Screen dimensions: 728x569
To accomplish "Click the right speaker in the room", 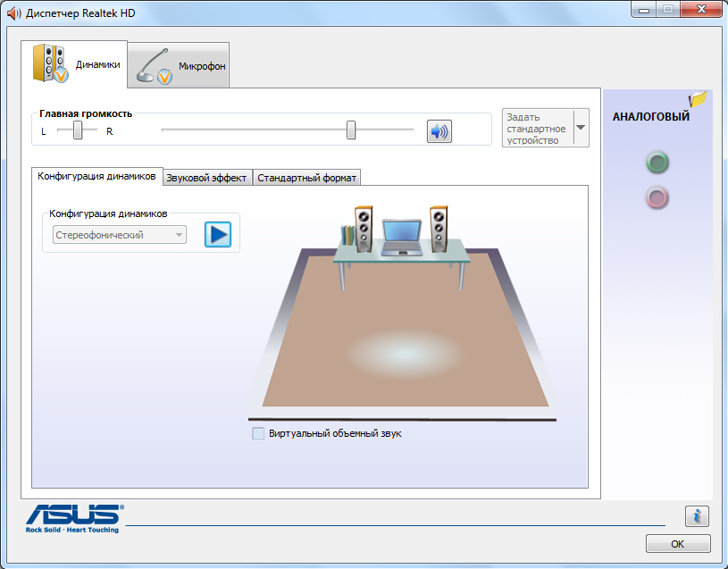I will click(x=439, y=230).
